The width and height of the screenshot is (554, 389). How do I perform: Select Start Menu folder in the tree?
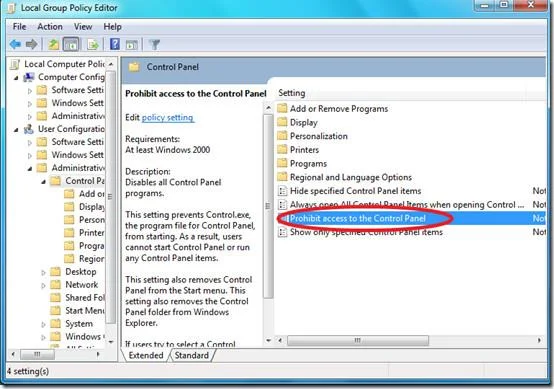click(84, 310)
